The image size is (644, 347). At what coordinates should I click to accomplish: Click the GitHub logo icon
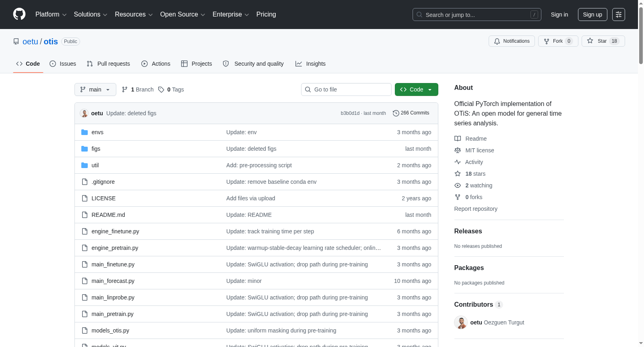pyautogui.click(x=19, y=14)
